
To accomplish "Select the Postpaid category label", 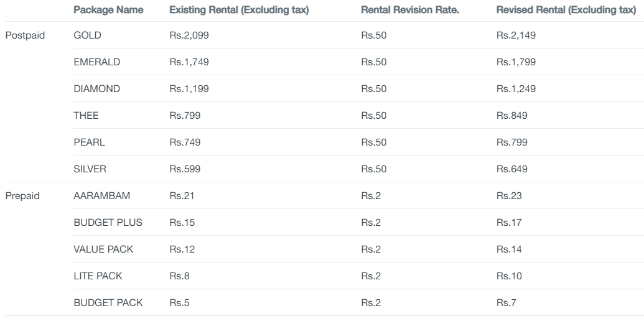I will [25, 35].
